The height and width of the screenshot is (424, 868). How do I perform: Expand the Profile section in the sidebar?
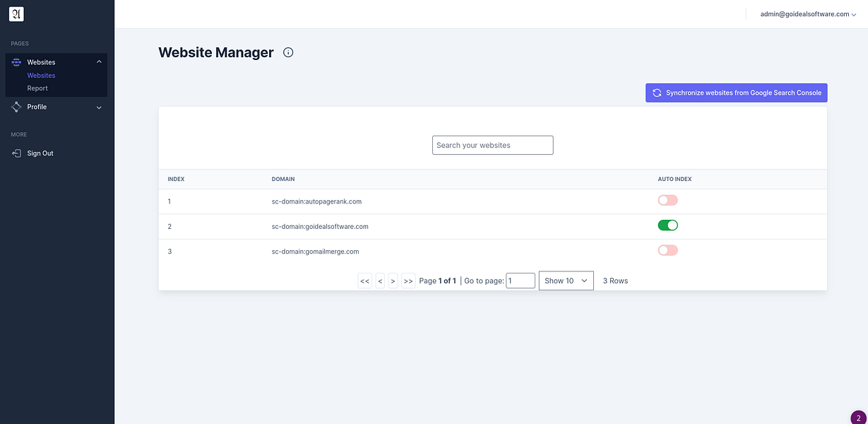click(x=99, y=107)
